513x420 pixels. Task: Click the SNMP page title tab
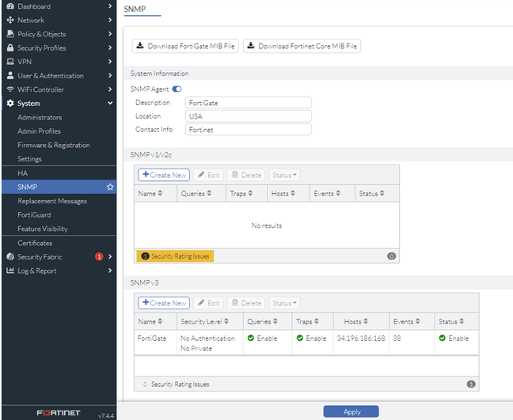pos(135,9)
